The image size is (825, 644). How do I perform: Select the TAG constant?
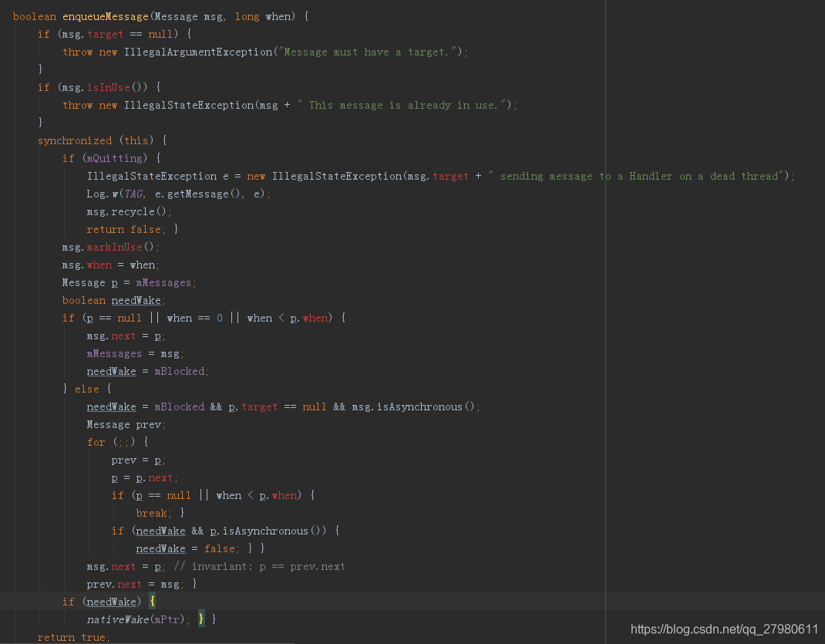click(x=133, y=194)
